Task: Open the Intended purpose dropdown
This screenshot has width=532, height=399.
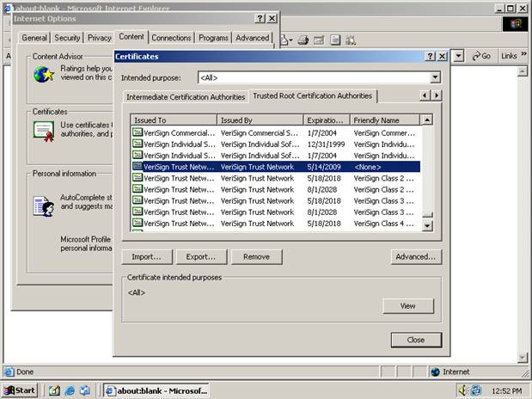Action: 435,77
